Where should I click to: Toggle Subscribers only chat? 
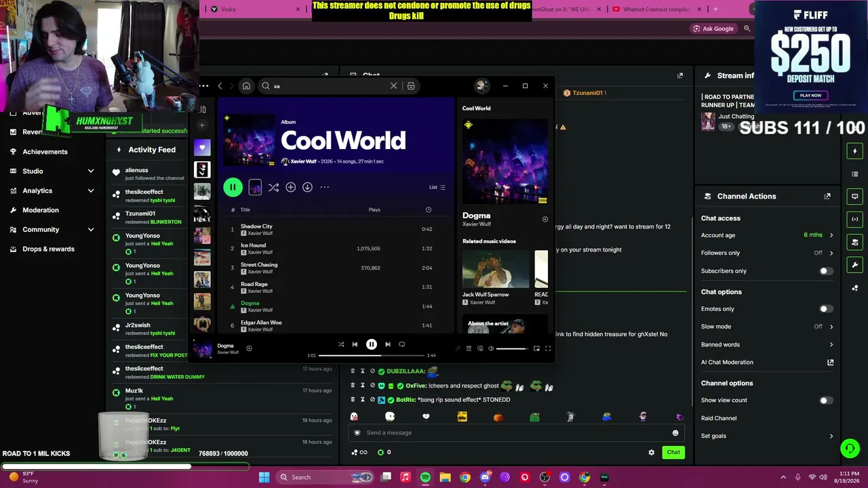pos(825,271)
